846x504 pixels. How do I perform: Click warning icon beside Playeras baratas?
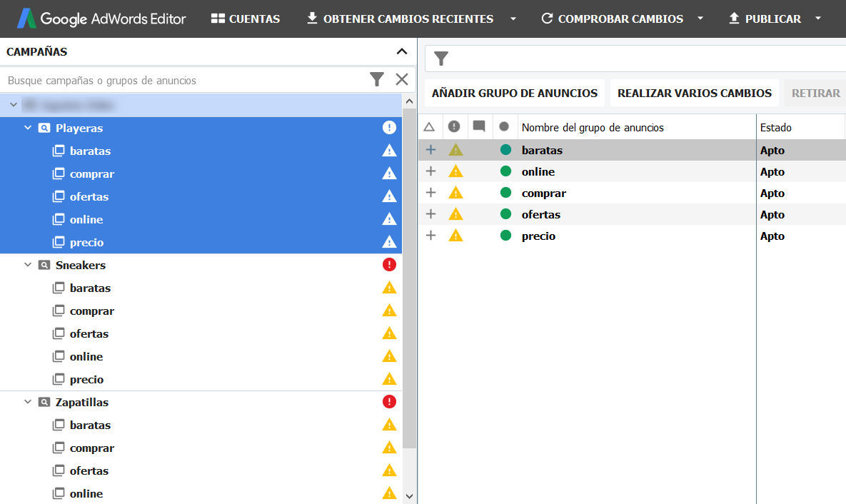(389, 151)
